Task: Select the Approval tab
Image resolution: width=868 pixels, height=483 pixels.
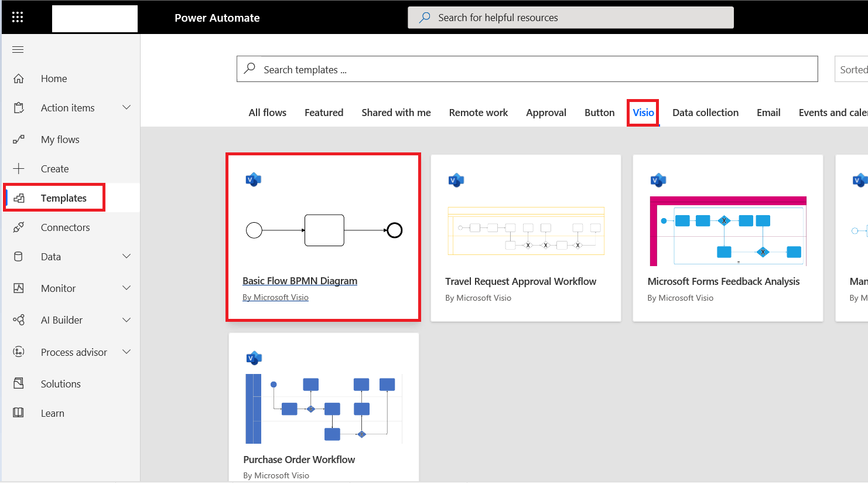Action: point(546,113)
